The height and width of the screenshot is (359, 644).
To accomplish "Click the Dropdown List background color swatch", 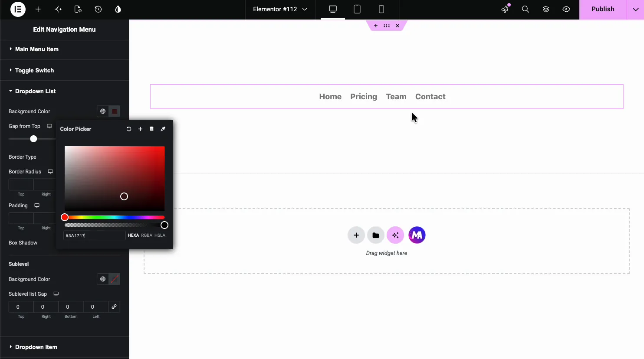I will (x=115, y=111).
